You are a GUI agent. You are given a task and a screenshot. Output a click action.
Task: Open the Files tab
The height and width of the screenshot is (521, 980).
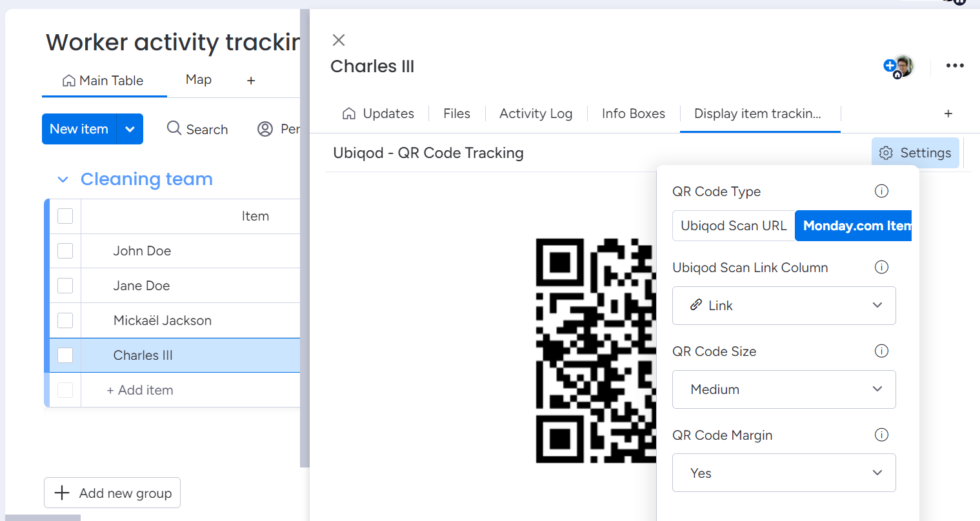click(x=457, y=113)
